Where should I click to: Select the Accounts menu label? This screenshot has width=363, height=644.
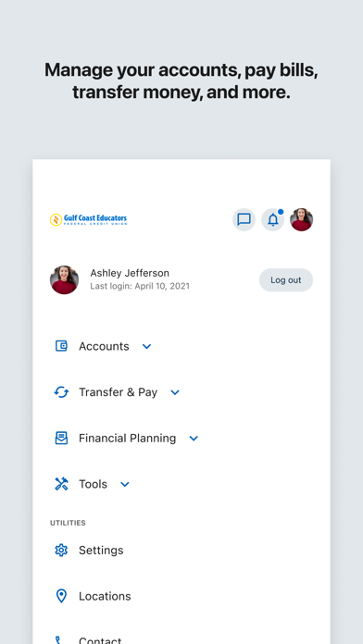[x=104, y=346]
